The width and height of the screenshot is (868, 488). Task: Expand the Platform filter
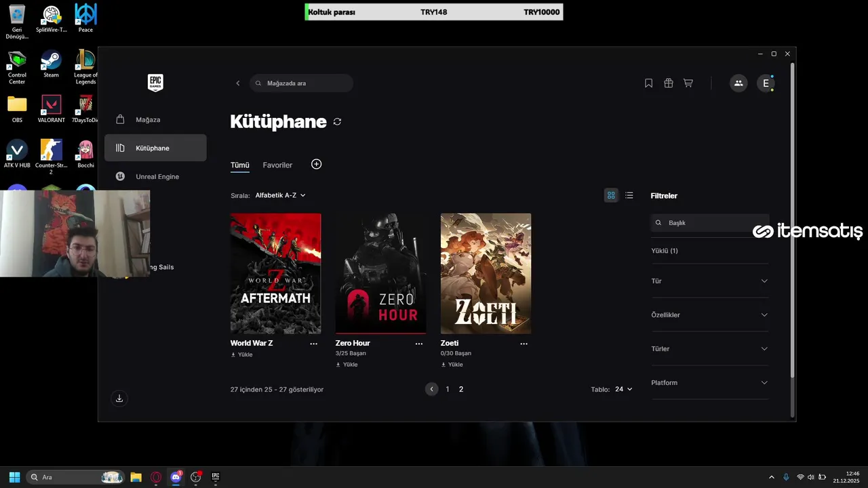click(x=710, y=383)
